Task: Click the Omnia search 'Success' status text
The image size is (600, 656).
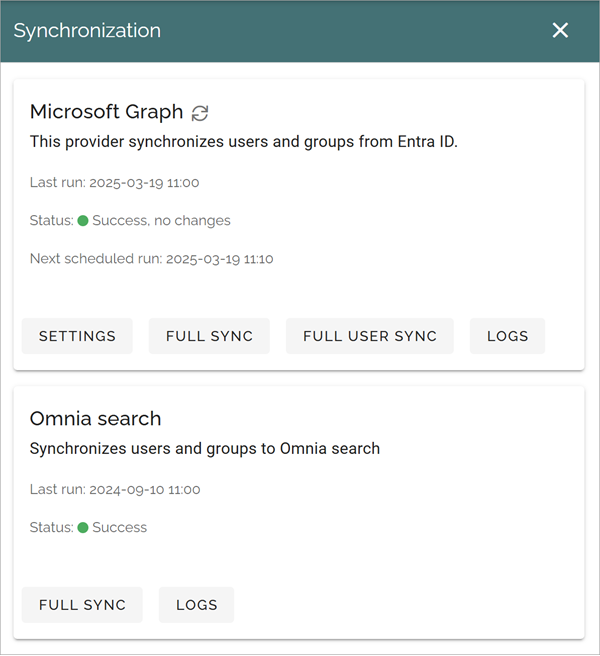Action: [120, 528]
